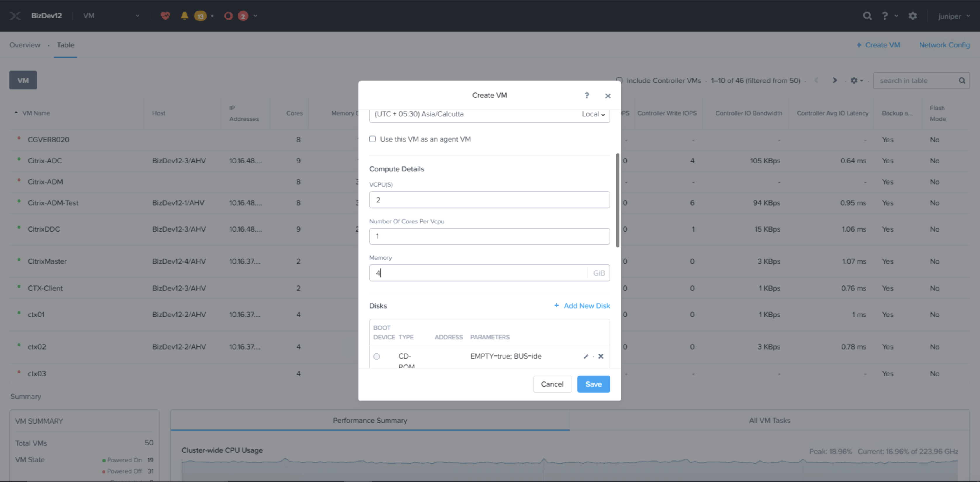Edit the CD-ROM disk with pencil icon

coord(586,356)
